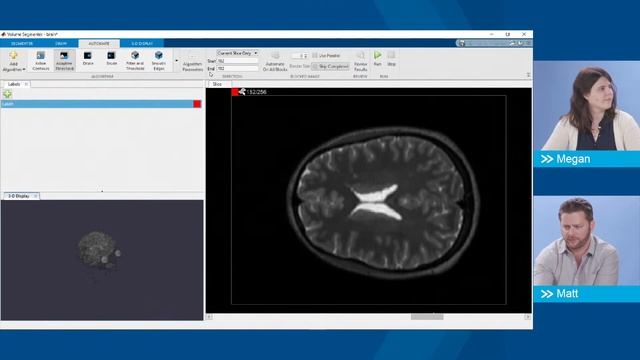
Task: Click Automate On All Blocks
Action: 275,62
